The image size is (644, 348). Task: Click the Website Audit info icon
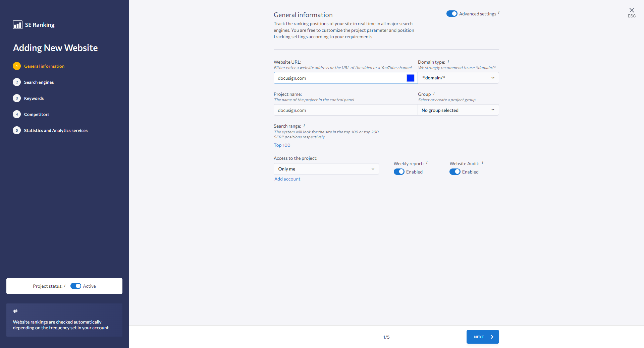click(483, 163)
